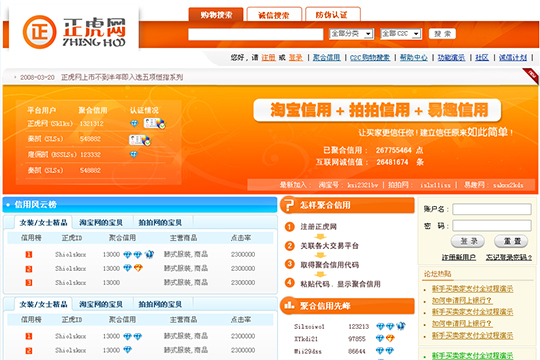
Task: Switch to the 防伪认证 tab
Action: coord(332,15)
